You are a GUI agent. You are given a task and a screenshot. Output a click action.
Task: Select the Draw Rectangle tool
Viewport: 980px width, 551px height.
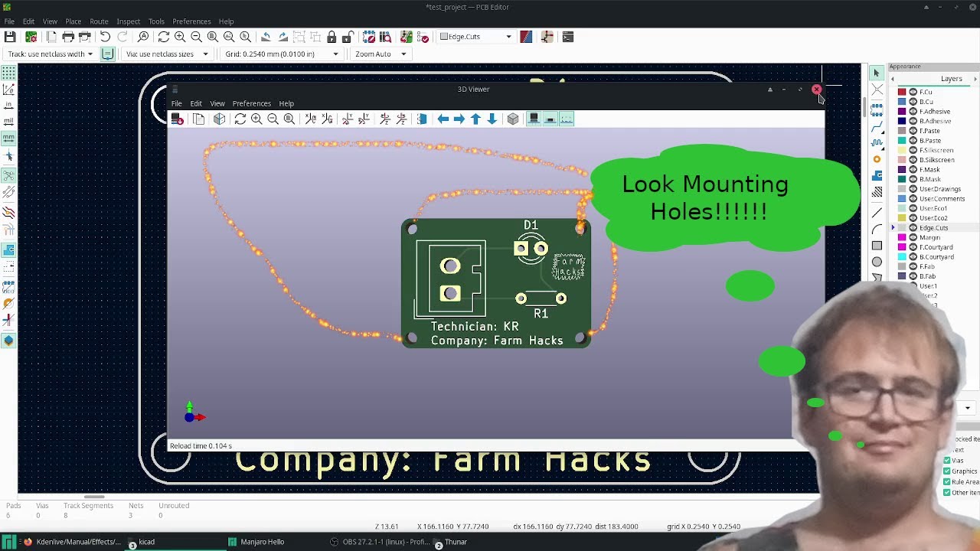[877, 246]
